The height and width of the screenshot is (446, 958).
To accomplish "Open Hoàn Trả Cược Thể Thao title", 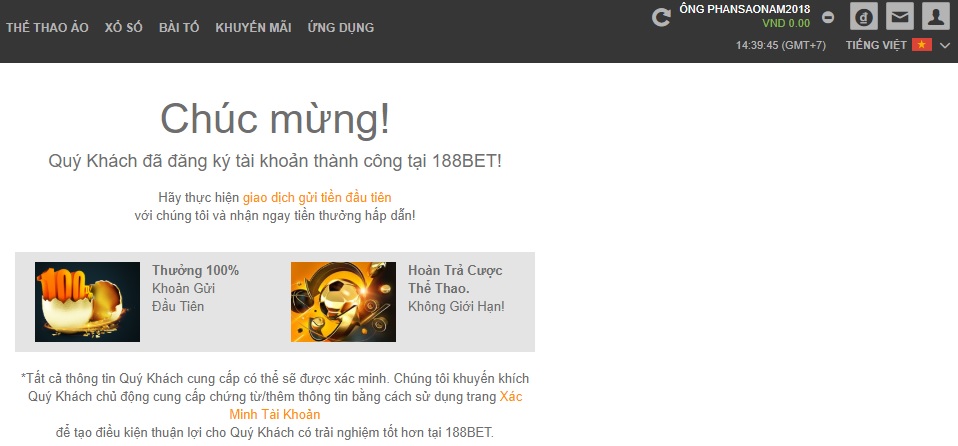I will pos(455,279).
